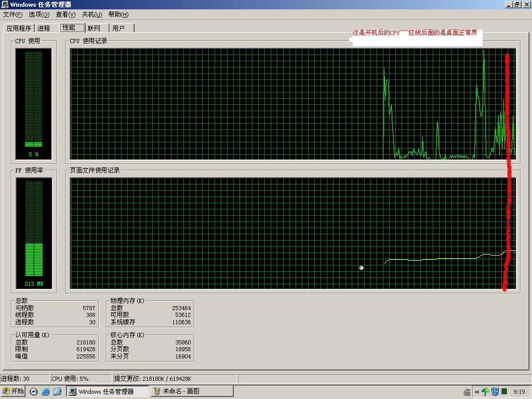Screen dimensions: 532x399
Task: Expand hidden tray icons with chevron
Action: click(477, 391)
